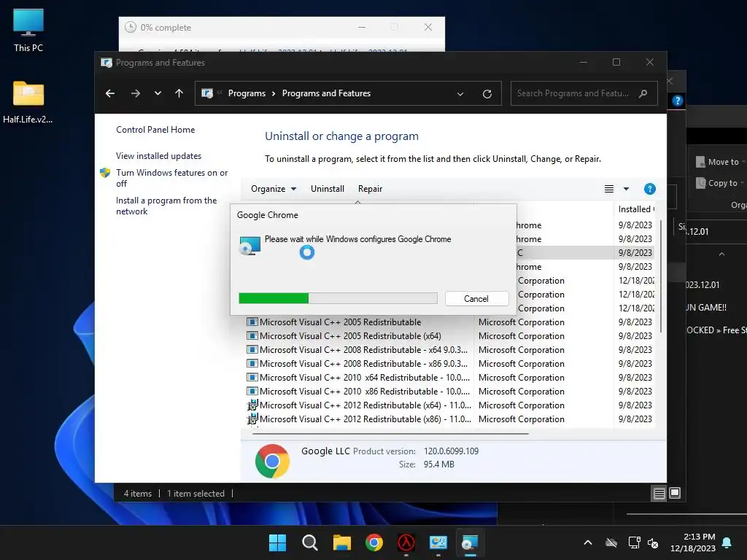Open Programs and Features help icon
The height and width of the screenshot is (560, 747).
[x=649, y=189]
